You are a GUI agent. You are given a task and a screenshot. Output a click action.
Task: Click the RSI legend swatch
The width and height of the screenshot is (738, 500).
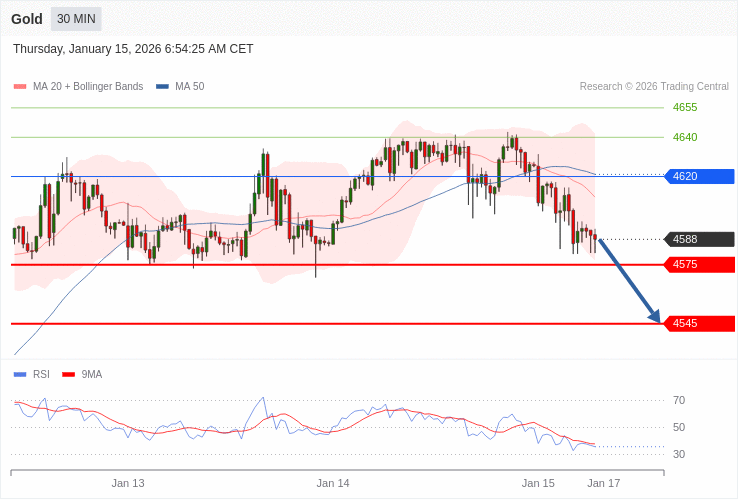pyautogui.click(x=20, y=375)
